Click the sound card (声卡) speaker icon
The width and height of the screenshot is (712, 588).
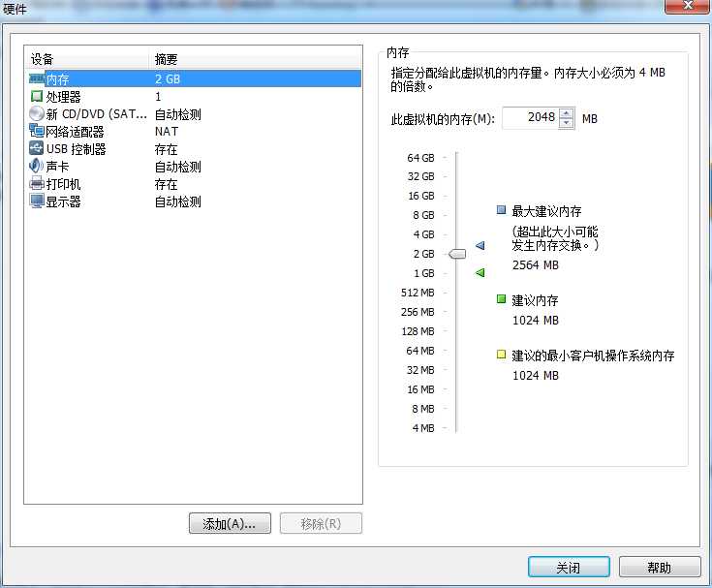coord(37,166)
